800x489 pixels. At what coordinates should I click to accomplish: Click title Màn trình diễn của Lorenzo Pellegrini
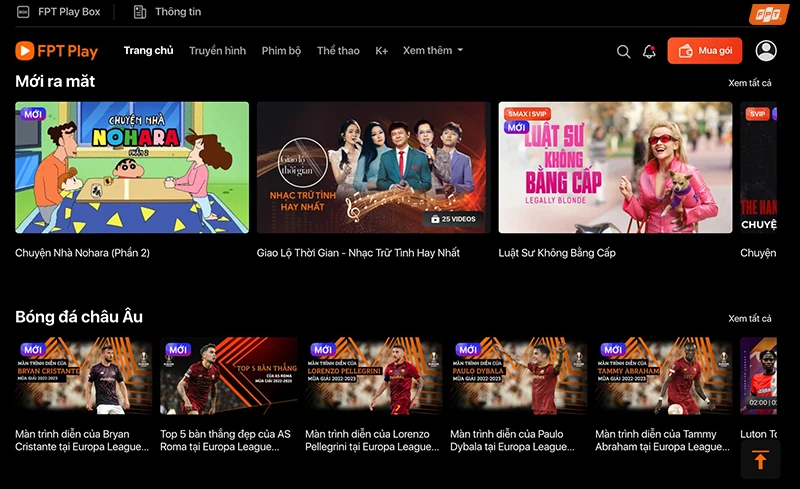372,440
